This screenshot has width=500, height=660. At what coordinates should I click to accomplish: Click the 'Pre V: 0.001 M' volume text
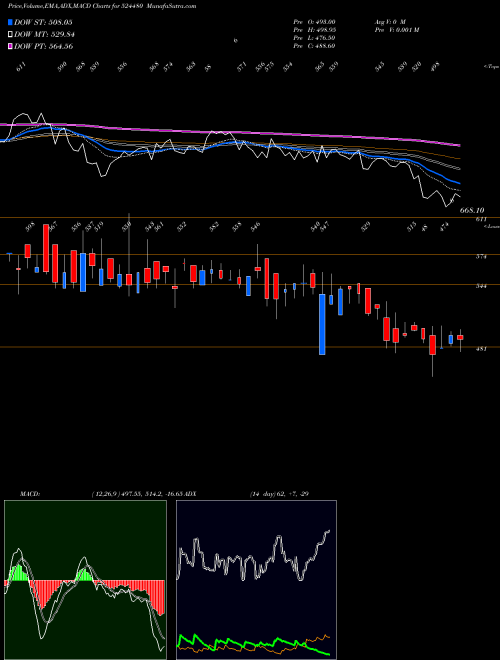tap(396, 30)
